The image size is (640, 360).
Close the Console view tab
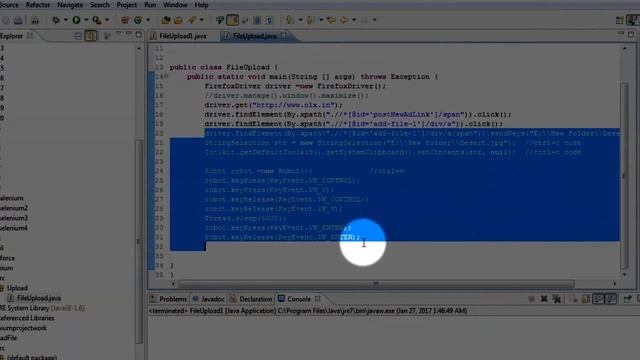(x=318, y=299)
